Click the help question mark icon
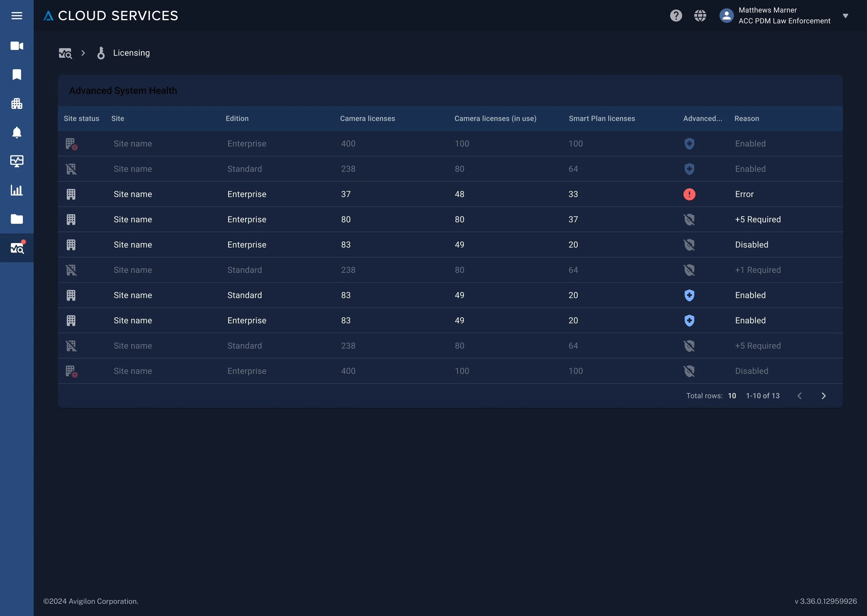The image size is (867, 616). (676, 16)
